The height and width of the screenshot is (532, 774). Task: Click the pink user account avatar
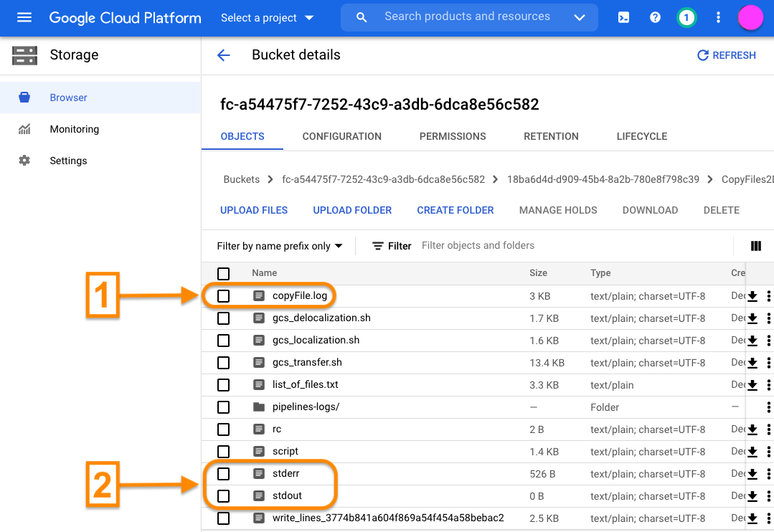tap(750, 18)
